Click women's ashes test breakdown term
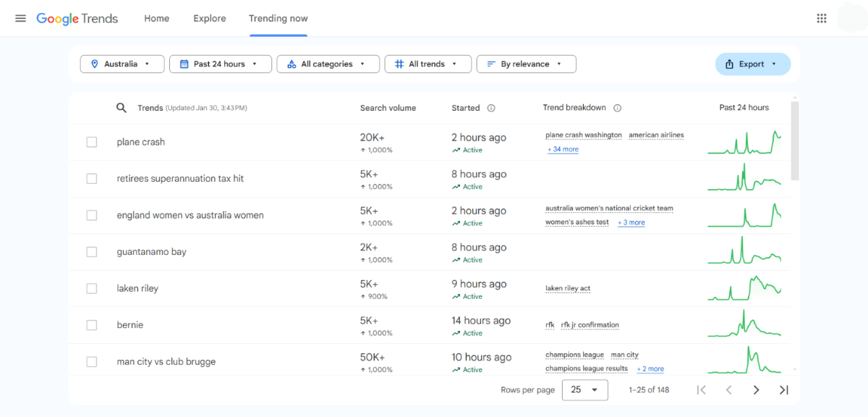Screen dimensions: 868x417 pos(577,222)
